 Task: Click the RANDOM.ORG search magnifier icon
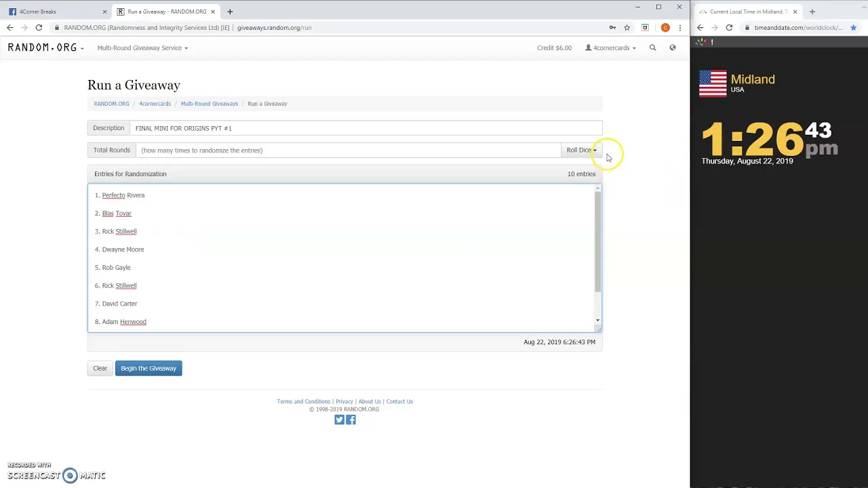pyautogui.click(x=653, y=47)
